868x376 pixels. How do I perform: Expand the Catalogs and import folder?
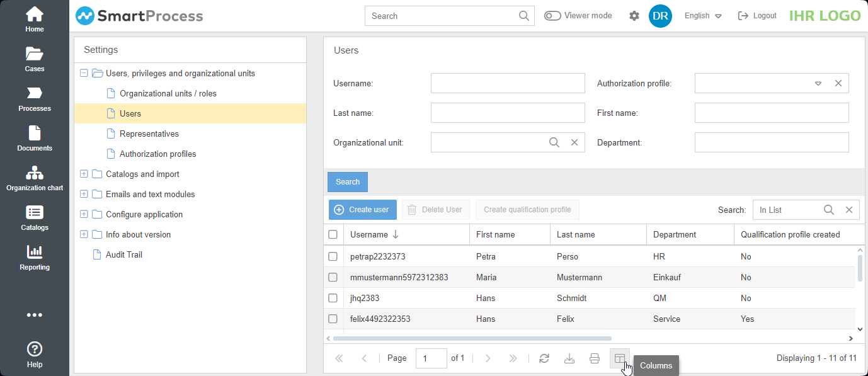pyautogui.click(x=84, y=174)
